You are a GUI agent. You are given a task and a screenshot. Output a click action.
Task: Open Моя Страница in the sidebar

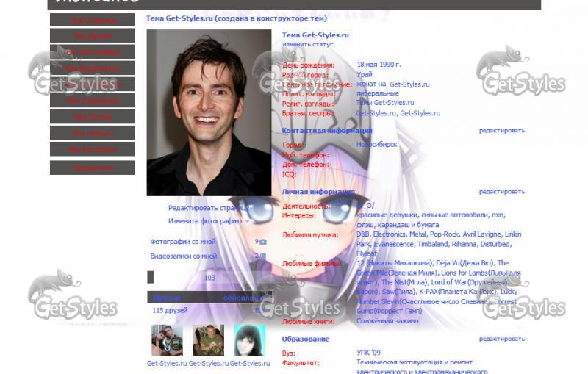tap(93, 21)
